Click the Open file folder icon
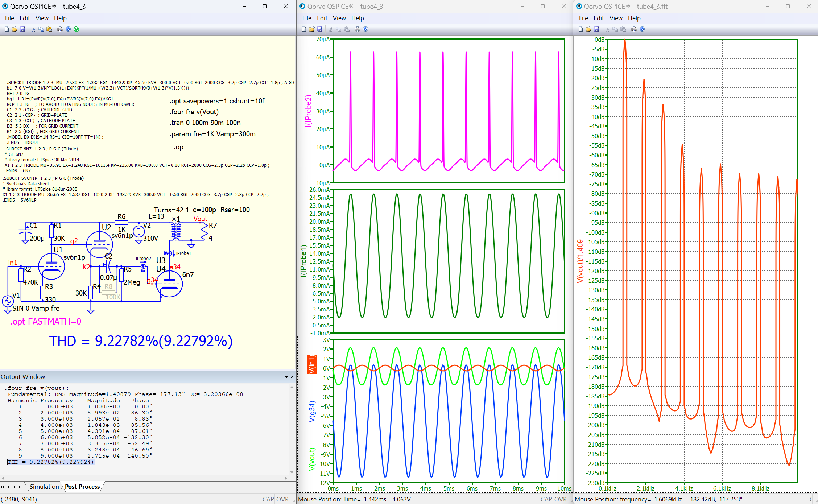818x504 pixels. click(x=15, y=29)
